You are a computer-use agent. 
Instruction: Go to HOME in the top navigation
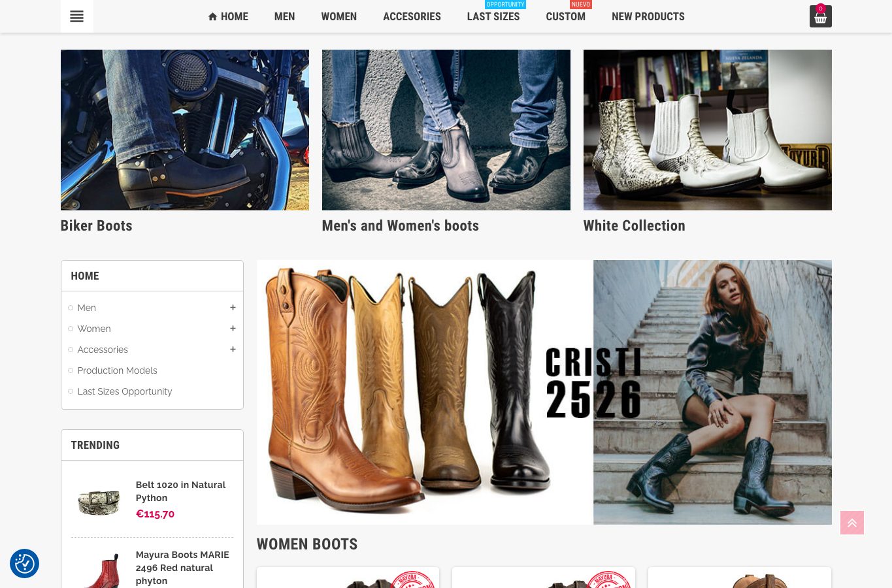228,16
